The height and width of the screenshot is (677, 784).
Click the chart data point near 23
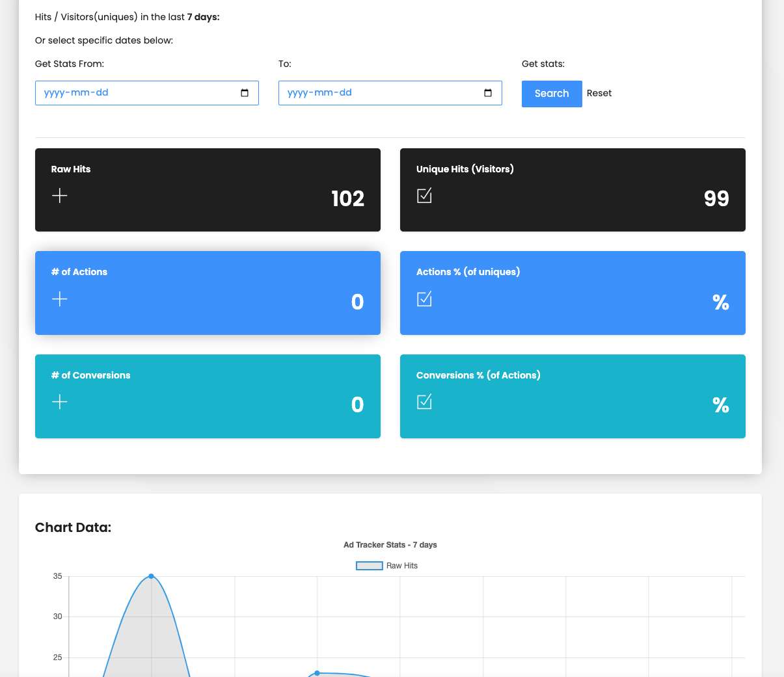click(317, 673)
